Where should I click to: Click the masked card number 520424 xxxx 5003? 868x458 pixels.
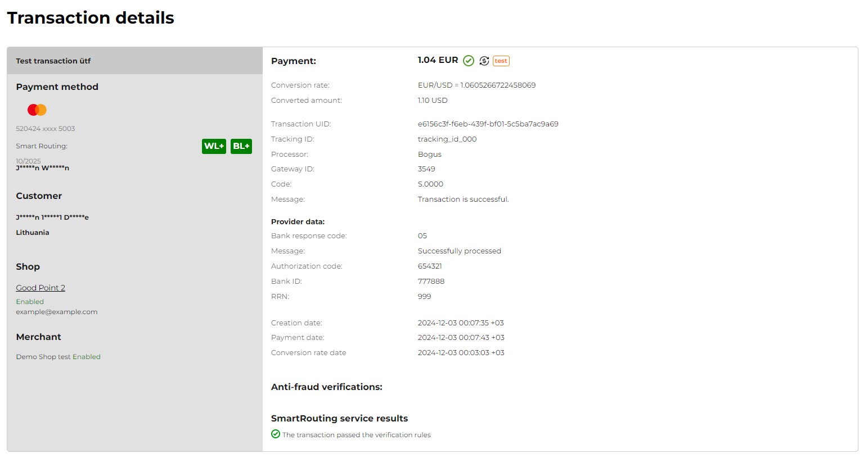click(46, 129)
